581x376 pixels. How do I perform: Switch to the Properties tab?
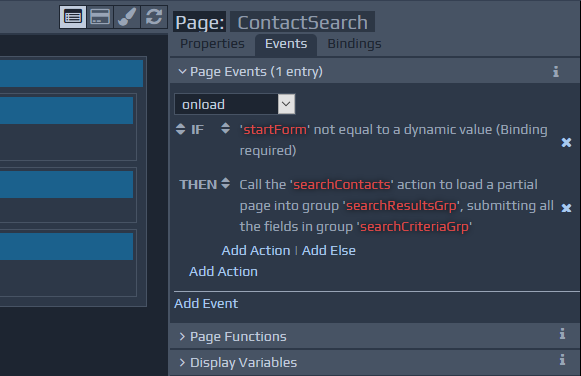[x=212, y=44]
